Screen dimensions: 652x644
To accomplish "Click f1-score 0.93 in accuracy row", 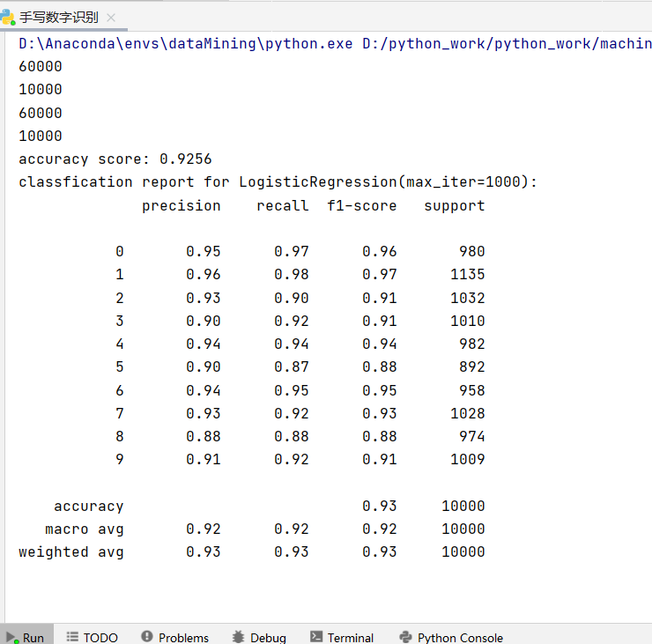I will [380, 506].
